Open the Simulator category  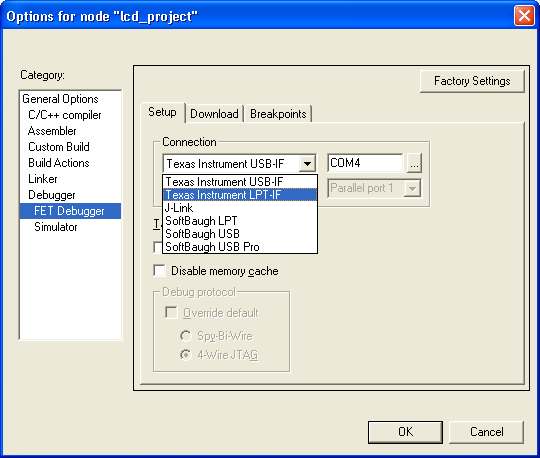pyautogui.click(x=56, y=227)
